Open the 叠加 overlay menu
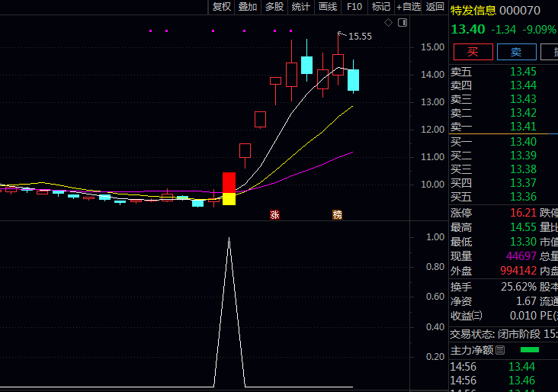The width and height of the screenshot is (558, 392). [248, 7]
